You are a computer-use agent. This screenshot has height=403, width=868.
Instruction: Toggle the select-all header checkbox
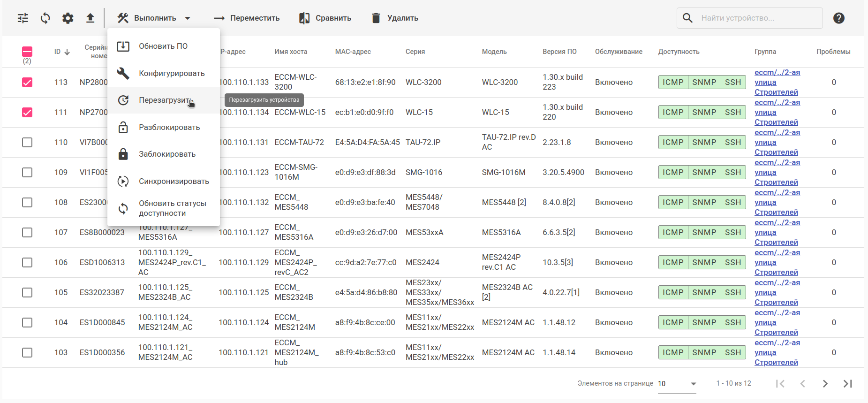click(27, 52)
